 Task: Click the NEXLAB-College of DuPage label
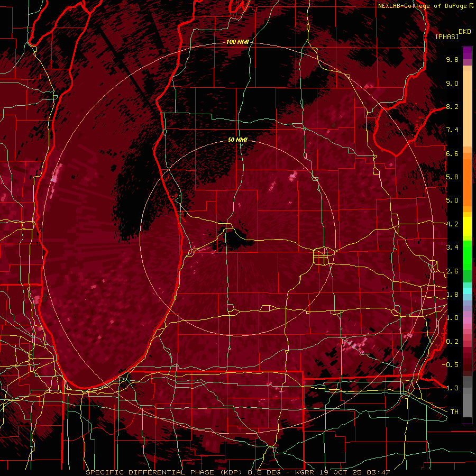pyautogui.click(x=423, y=6)
